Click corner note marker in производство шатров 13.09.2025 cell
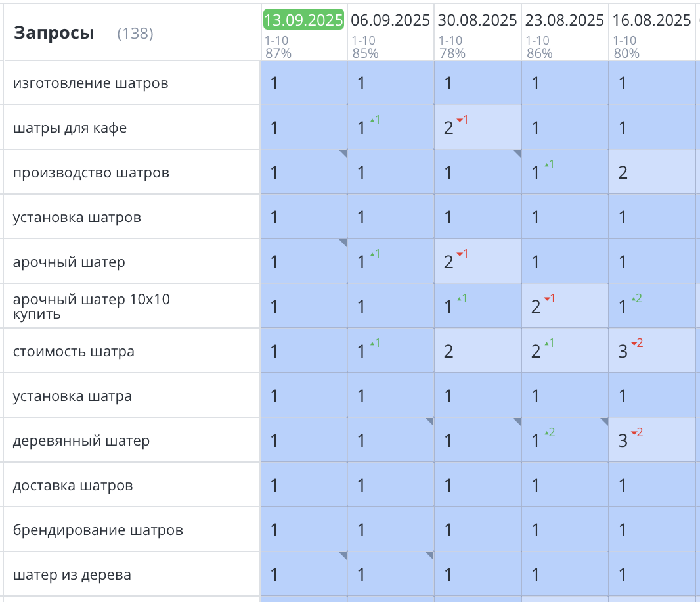This screenshot has width=700, height=602. tap(343, 154)
